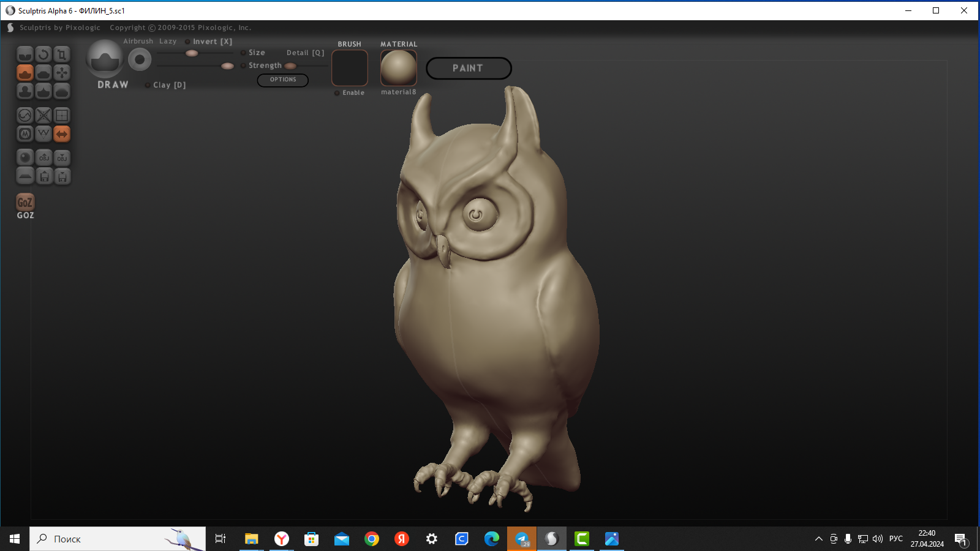980x551 pixels.
Task: Toggle the Wireframe display icon
Action: coord(43,133)
